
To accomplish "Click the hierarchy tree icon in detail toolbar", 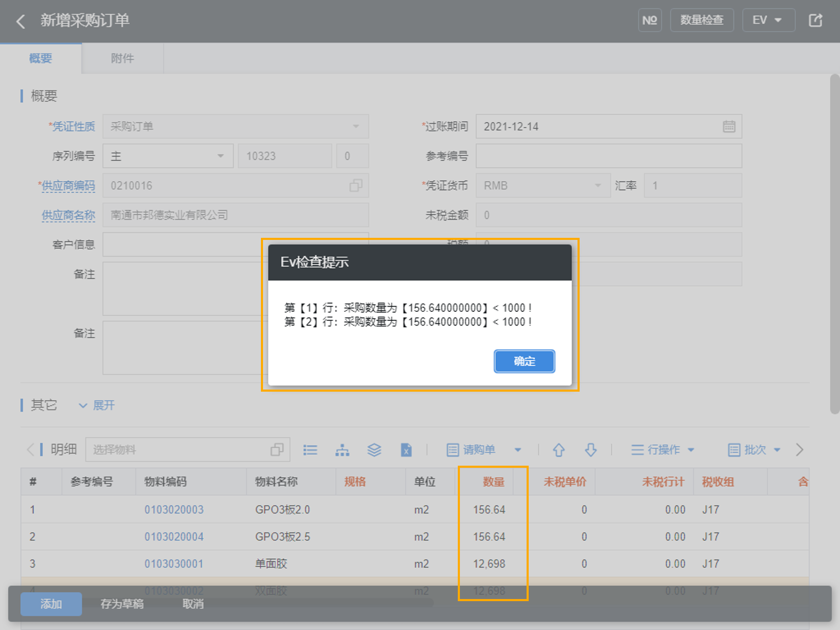I will pyautogui.click(x=342, y=450).
